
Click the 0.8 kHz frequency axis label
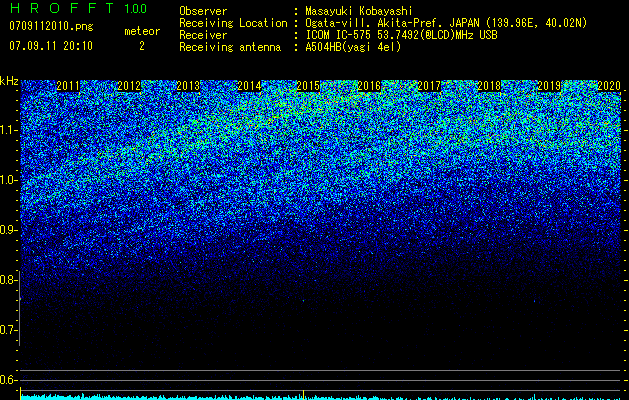click(9, 280)
